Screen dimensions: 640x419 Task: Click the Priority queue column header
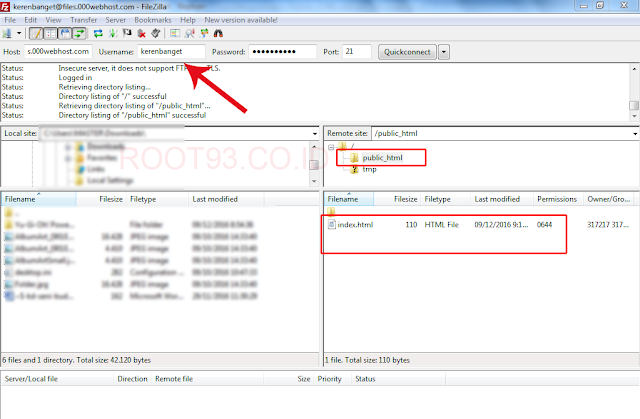[x=333, y=379]
